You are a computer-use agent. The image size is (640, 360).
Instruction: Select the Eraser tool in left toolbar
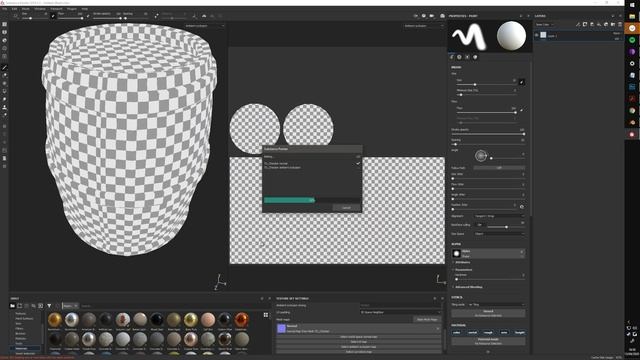[x=4, y=76]
